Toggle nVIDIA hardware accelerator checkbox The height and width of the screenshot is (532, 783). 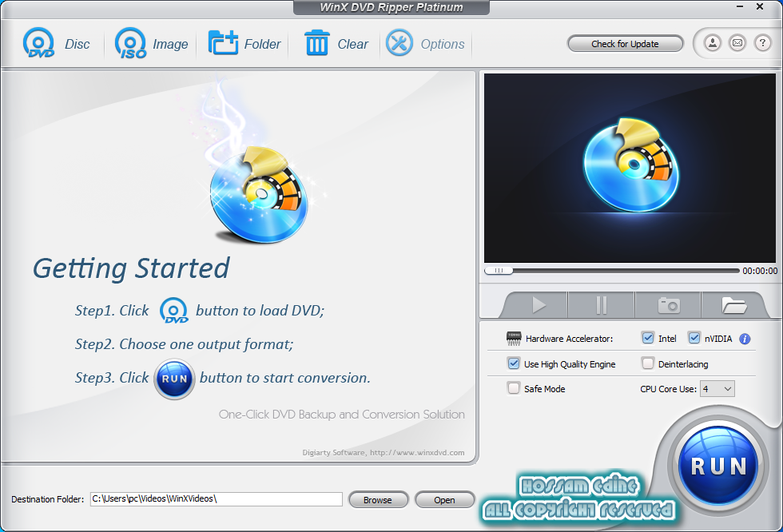[694, 338]
